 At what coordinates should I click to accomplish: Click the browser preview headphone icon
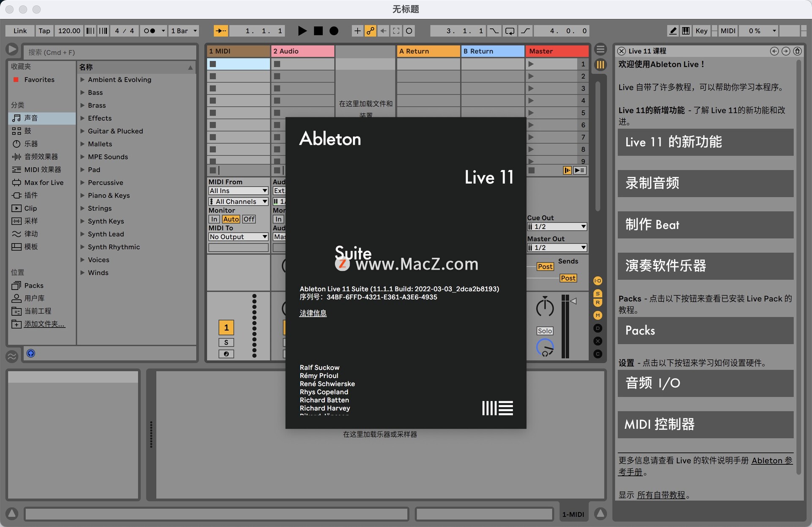(x=31, y=353)
